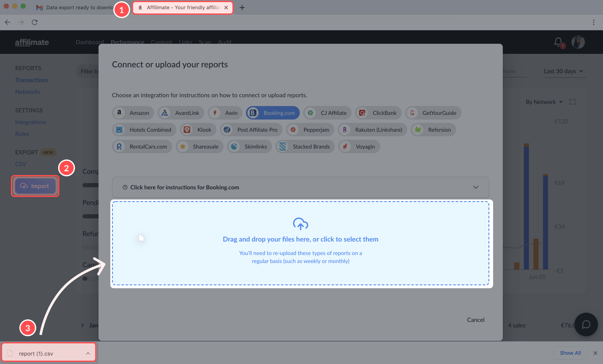Click the Import button in sidebar
This screenshot has height=364, width=603.
(x=35, y=186)
